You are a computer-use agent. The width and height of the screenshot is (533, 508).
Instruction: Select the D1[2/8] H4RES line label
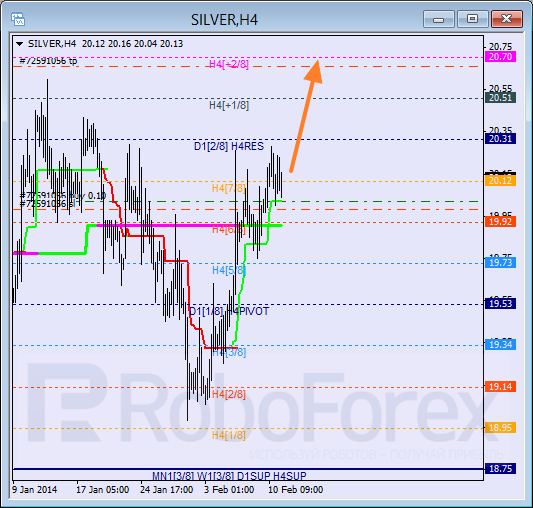tap(229, 146)
